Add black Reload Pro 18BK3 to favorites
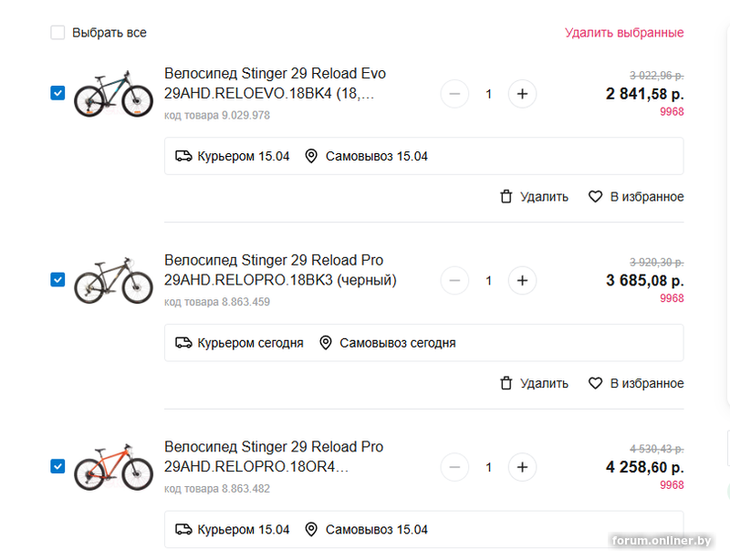 coord(596,383)
